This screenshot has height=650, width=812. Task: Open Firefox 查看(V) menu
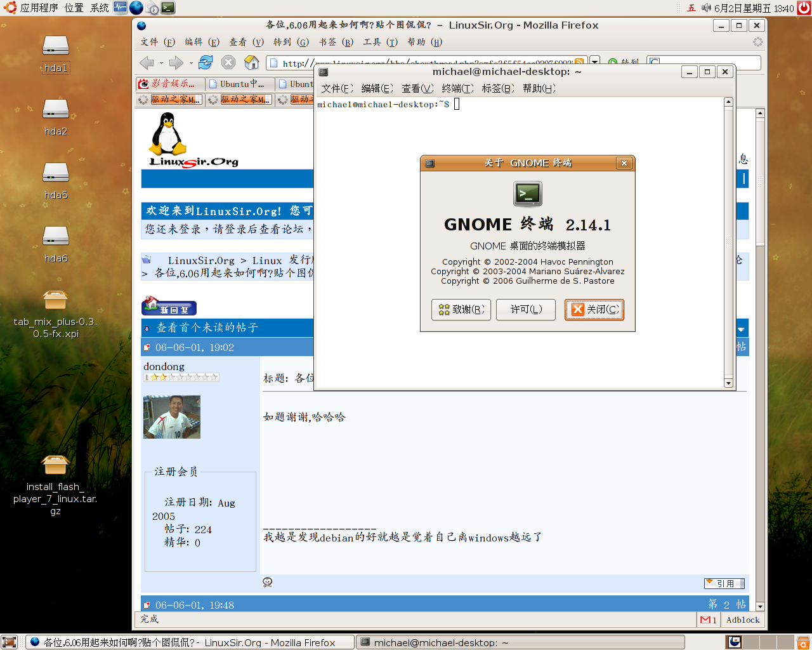click(x=246, y=42)
